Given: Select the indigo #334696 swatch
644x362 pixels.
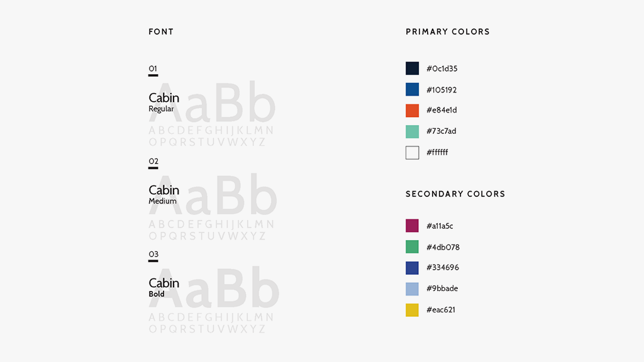Looking at the screenshot, I should point(412,268).
